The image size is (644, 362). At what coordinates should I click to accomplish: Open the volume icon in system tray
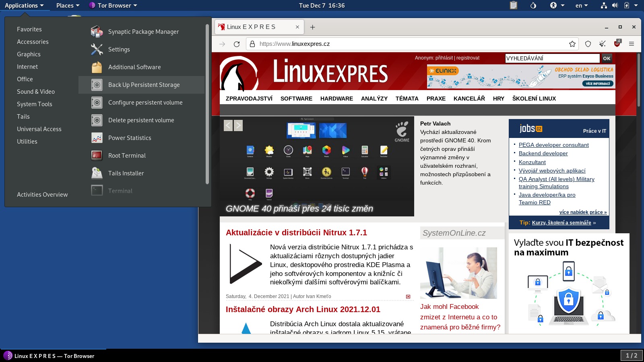click(x=615, y=5)
